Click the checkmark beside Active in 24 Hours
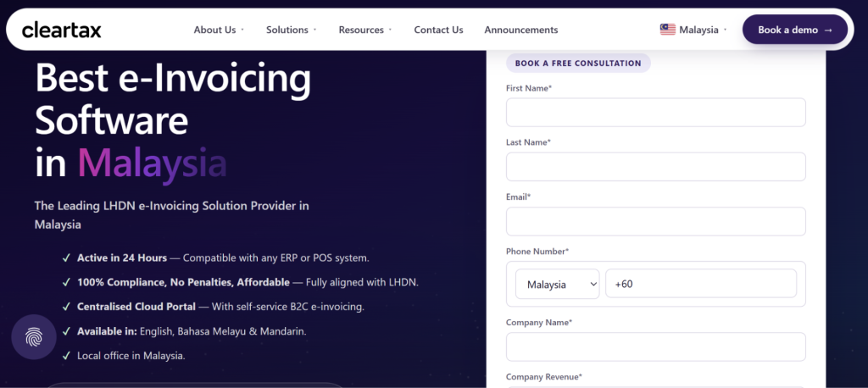Image resolution: width=868 pixels, height=388 pixels. [66, 258]
